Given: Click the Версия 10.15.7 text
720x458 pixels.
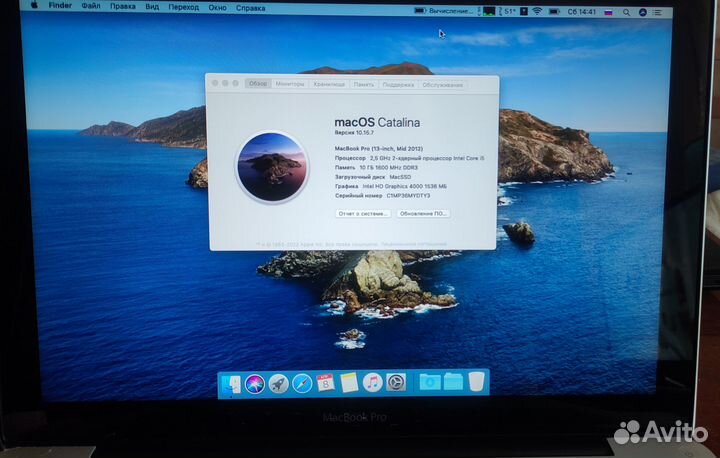Looking at the screenshot, I should click(x=354, y=132).
